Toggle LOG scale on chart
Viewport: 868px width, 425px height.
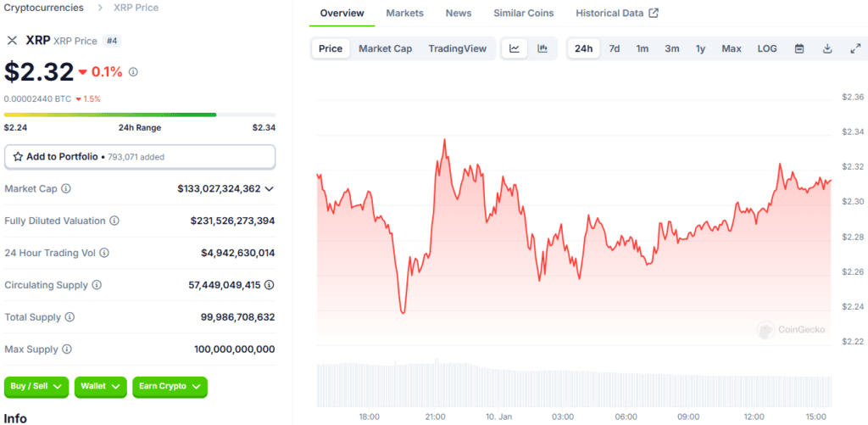(x=767, y=48)
